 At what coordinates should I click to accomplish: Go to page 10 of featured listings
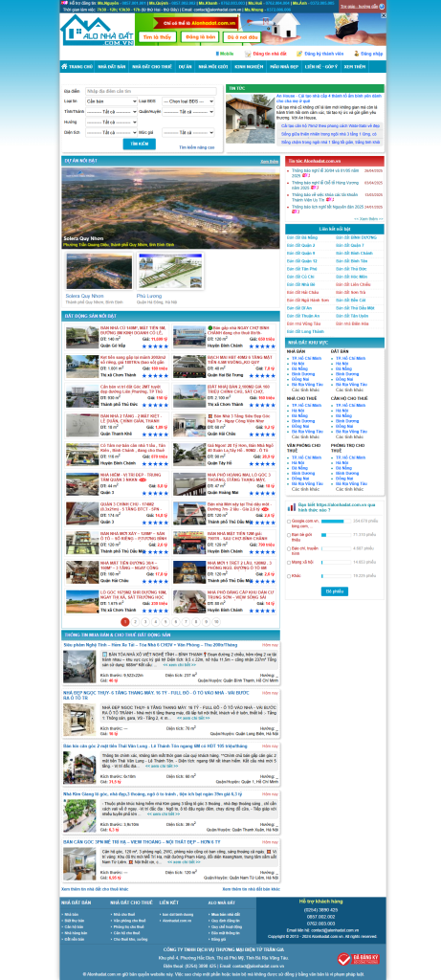pyautogui.click(x=216, y=622)
